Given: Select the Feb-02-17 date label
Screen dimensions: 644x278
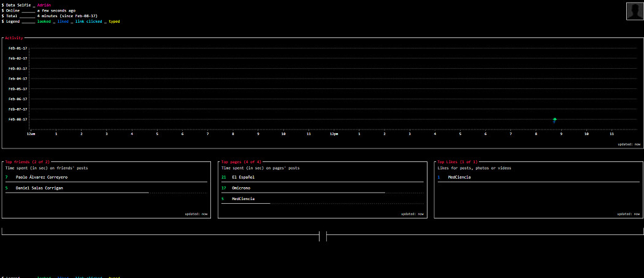Looking at the screenshot, I should (18, 58).
